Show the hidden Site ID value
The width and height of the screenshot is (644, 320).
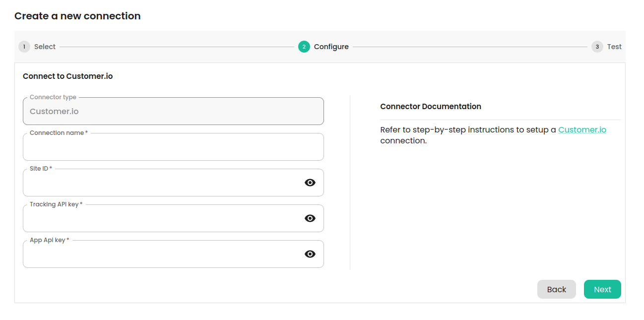(310, 183)
